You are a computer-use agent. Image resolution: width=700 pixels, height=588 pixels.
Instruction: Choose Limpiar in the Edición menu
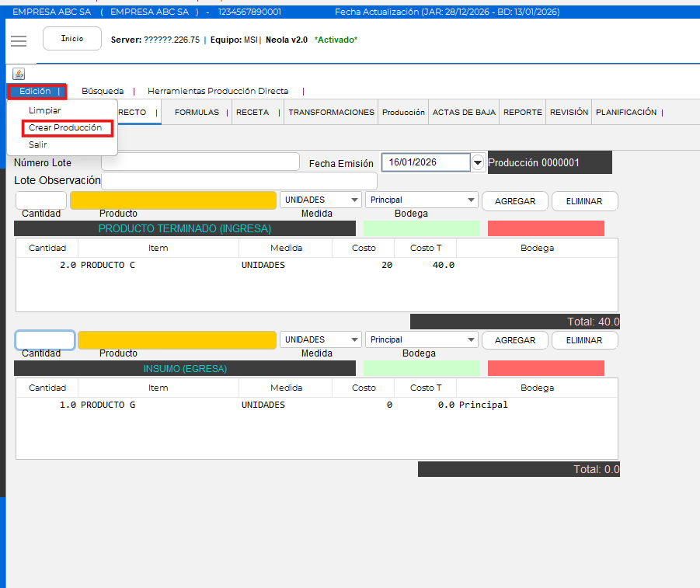(x=44, y=110)
